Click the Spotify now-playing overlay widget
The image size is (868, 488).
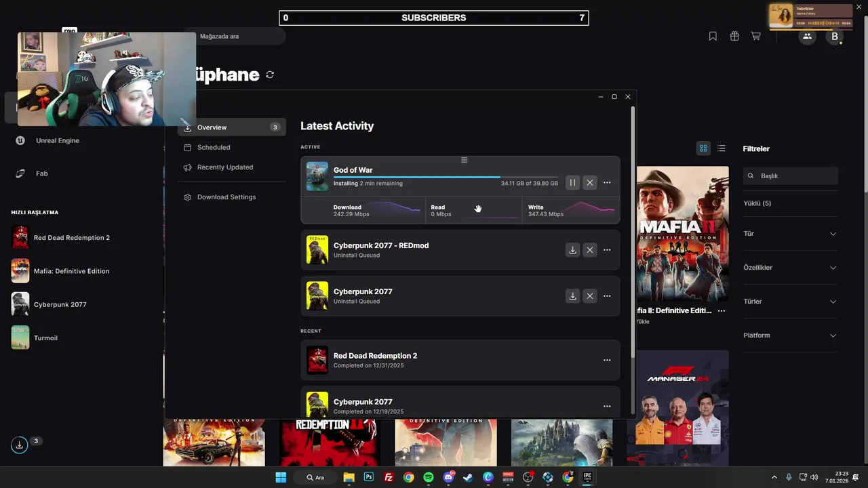tap(811, 16)
